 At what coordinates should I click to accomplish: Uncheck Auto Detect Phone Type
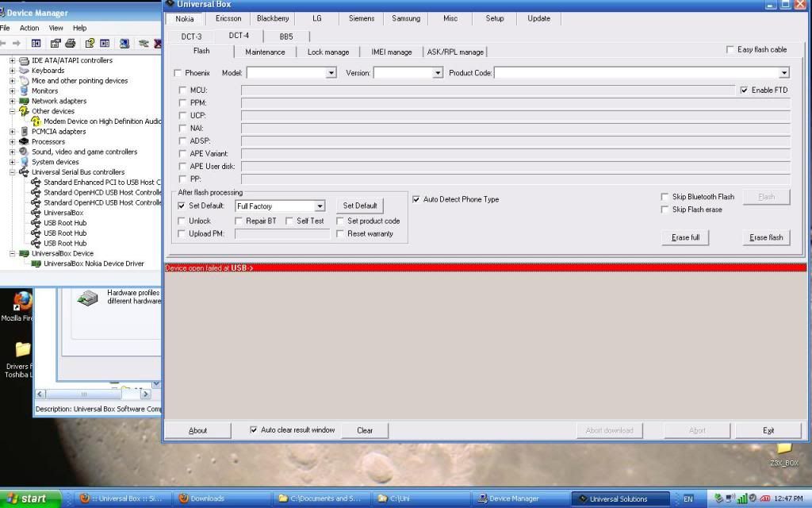tap(416, 199)
